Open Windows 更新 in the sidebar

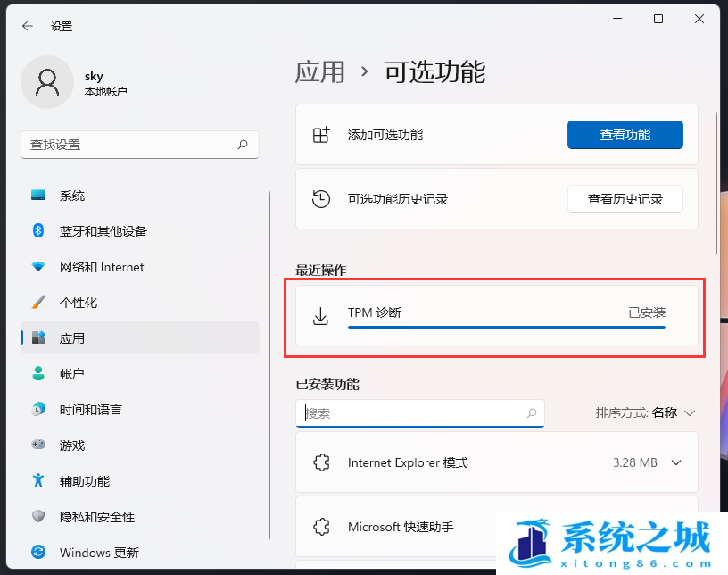(x=98, y=553)
